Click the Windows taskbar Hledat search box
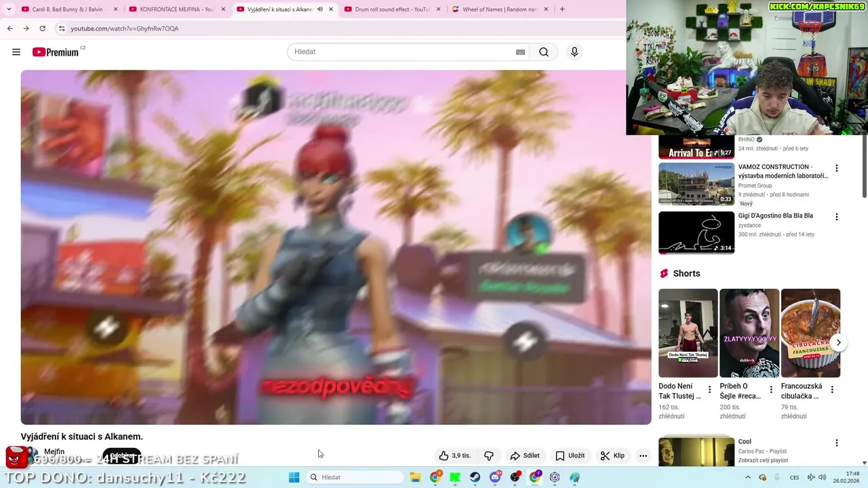Image resolution: width=868 pixels, height=488 pixels. click(x=354, y=477)
